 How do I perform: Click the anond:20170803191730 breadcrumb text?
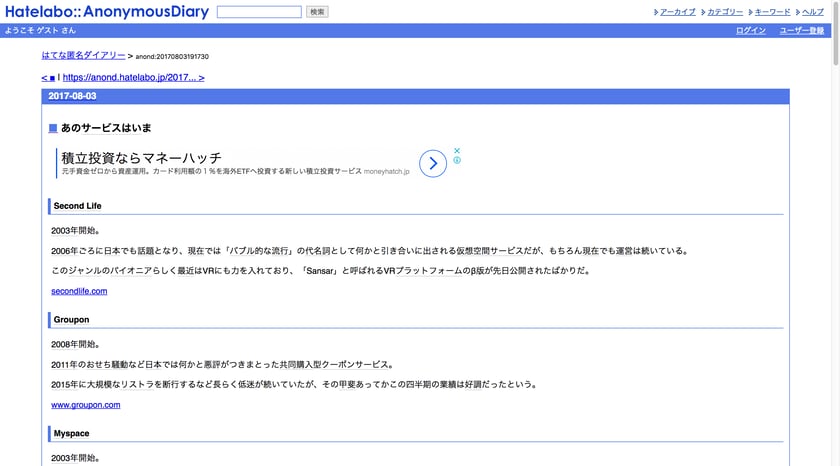pyautogui.click(x=172, y=56)
